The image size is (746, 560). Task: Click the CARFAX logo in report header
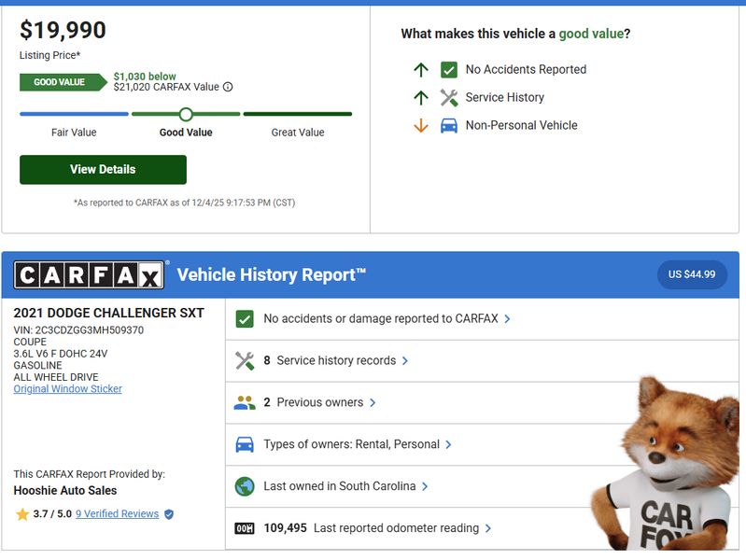[89, 274]
